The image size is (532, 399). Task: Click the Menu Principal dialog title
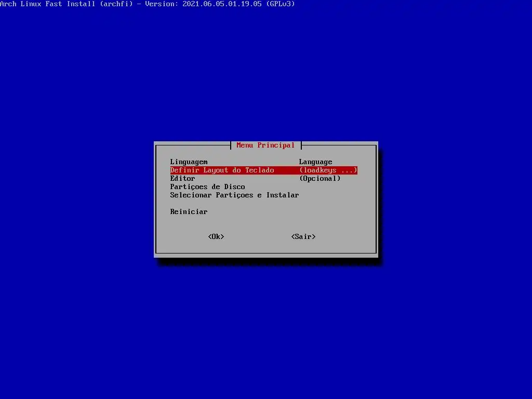coord(265,145)
